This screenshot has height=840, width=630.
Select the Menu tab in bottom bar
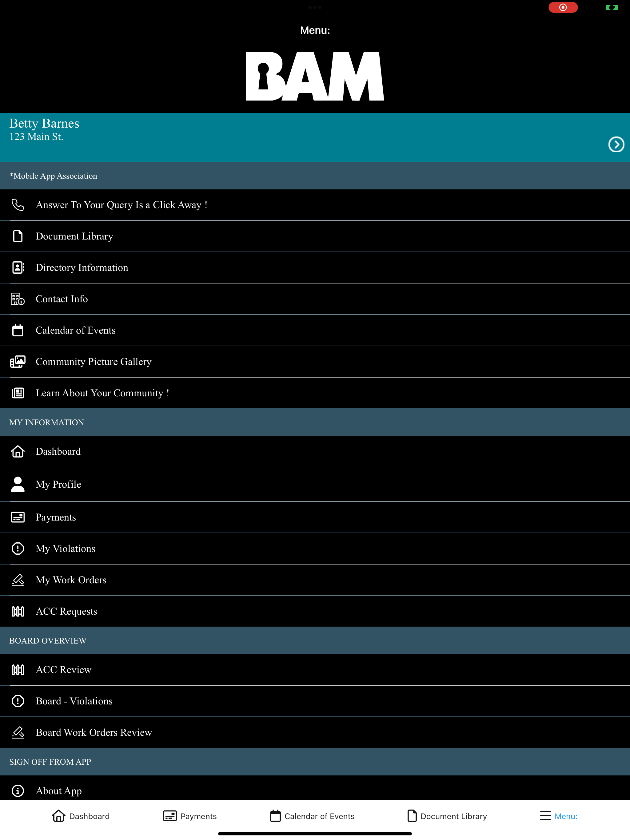point(559,816)
